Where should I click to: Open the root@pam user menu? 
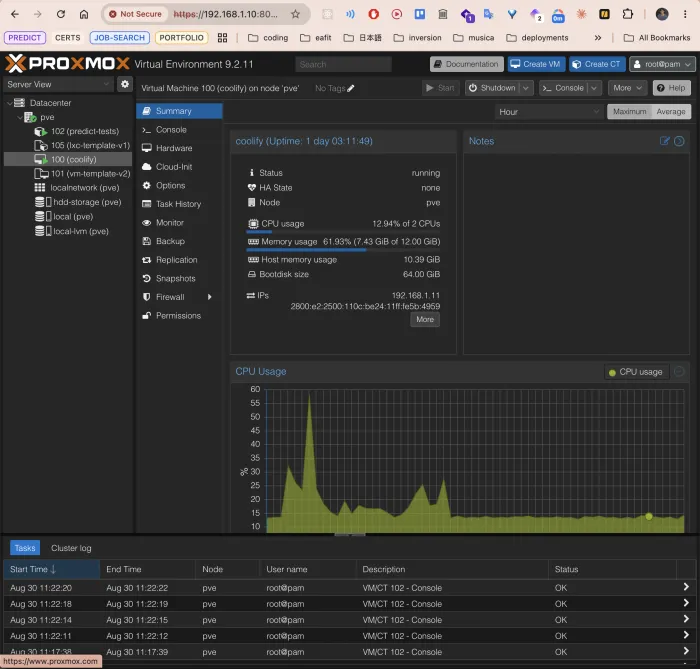(662, 64)
